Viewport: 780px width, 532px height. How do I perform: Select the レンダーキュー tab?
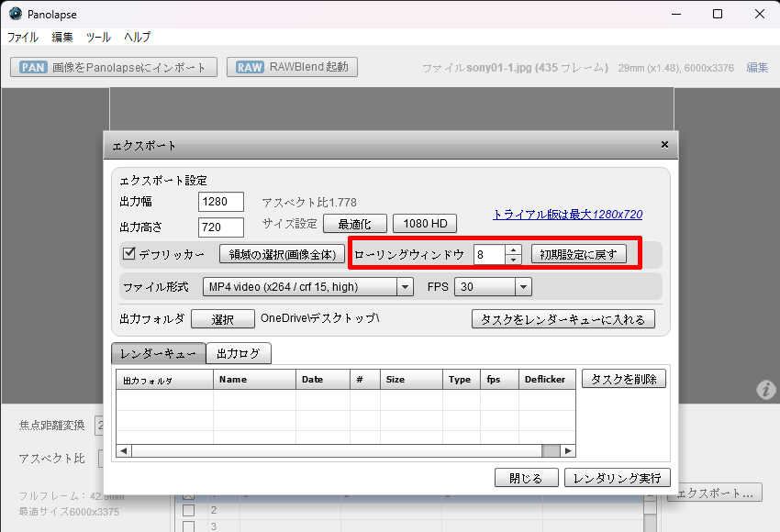click(x=158, y=354)
